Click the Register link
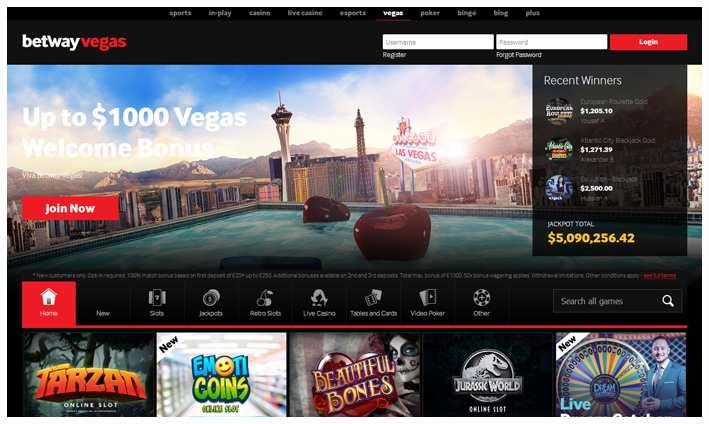709x424 pixels. 394,55
